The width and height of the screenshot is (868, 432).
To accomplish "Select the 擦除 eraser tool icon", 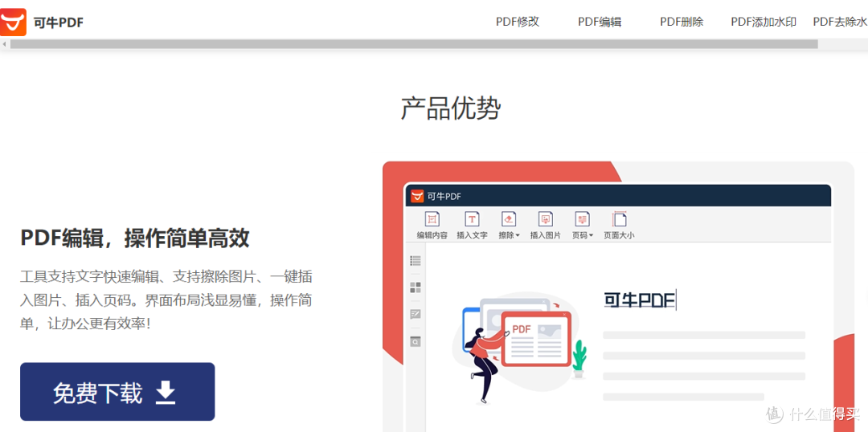I will tap(509, 219).
